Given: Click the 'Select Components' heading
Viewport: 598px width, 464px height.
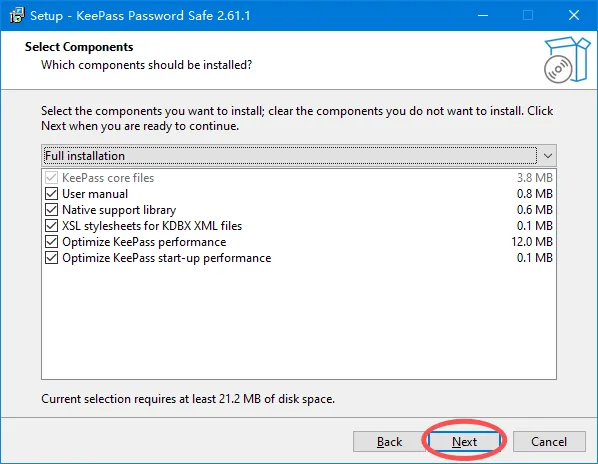Looking at the screenshot, I should point(79,47).
